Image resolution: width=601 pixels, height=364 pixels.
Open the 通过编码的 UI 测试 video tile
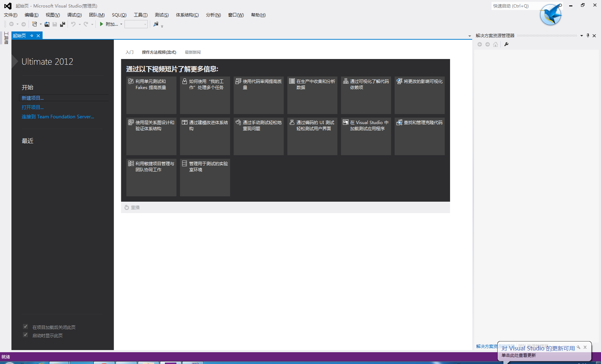(x=312, y=136)
